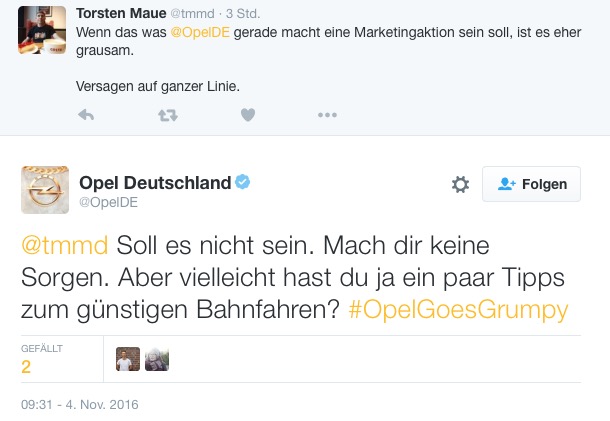Open Opel Deutschland avatar logo
The image size is (610, 421).
pos(45,190)
